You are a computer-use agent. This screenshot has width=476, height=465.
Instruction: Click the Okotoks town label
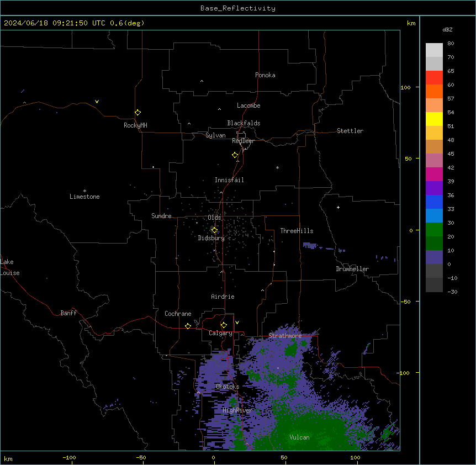coord(228,387)
